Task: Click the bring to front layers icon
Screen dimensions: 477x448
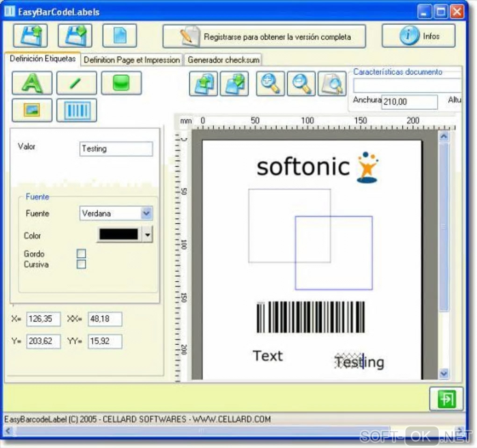Action: click(203, 84)
